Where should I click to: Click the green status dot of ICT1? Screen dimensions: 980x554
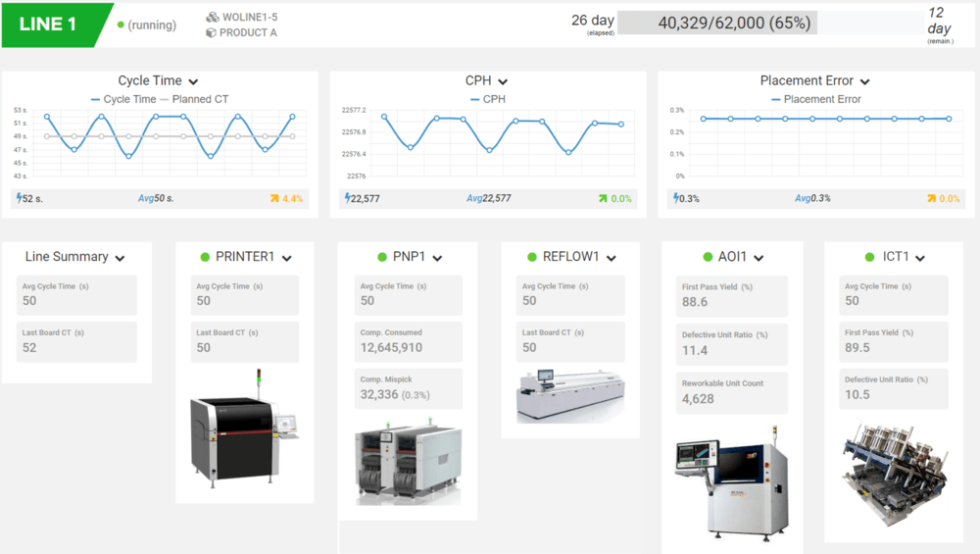869,257
